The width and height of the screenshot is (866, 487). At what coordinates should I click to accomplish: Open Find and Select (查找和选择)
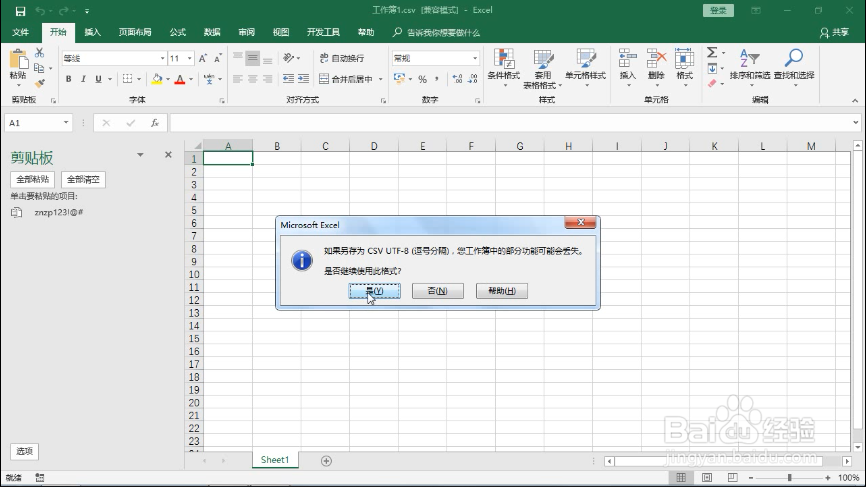pos(794,66)
